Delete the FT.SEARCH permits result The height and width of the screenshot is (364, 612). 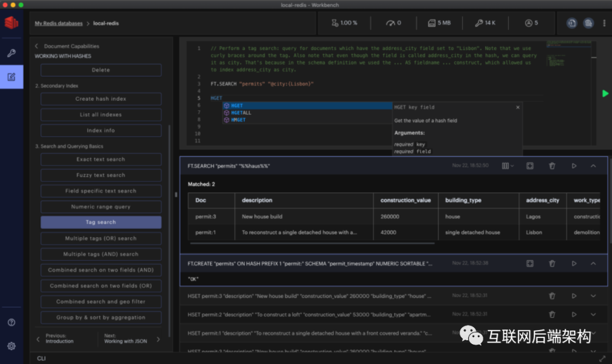pos(552,166)
